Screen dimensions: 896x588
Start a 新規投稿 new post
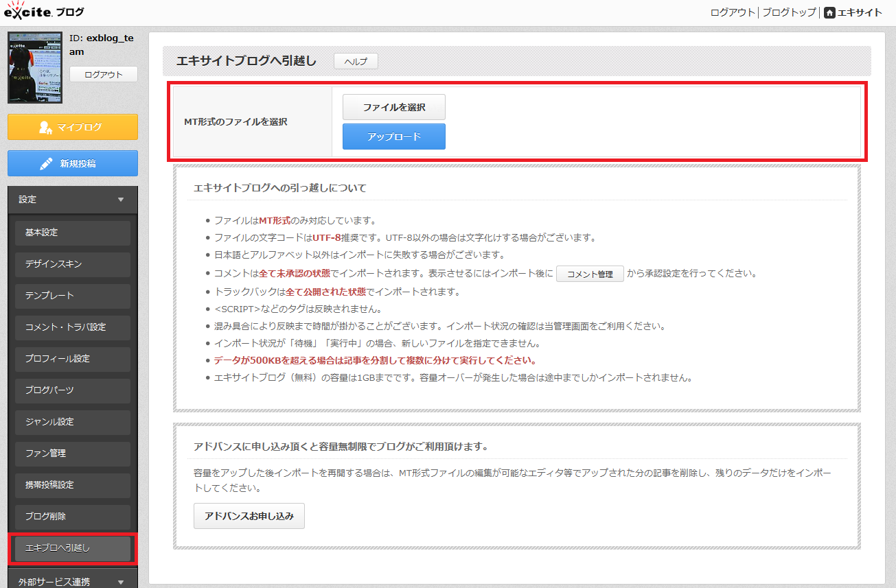pyautogui.click(x=73, y=163)
